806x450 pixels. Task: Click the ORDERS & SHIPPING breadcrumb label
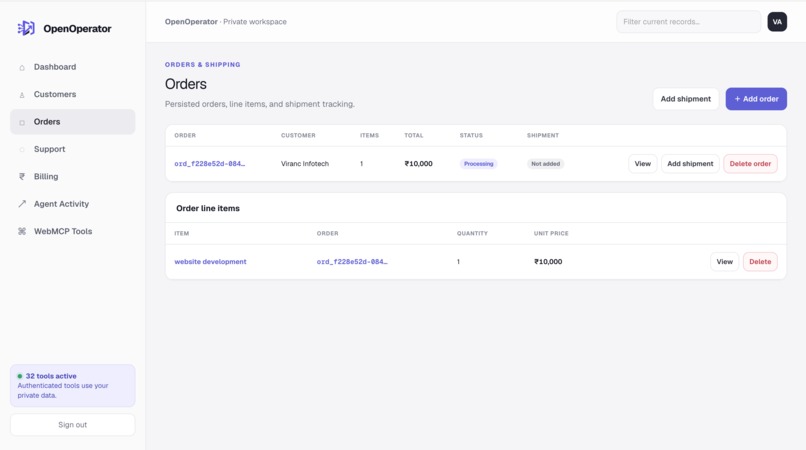point(203,65)
